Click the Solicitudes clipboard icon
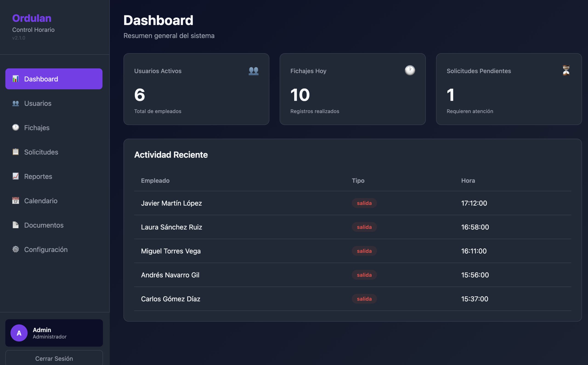Screen dimensions: 588x365 click(x=15, y=152)
